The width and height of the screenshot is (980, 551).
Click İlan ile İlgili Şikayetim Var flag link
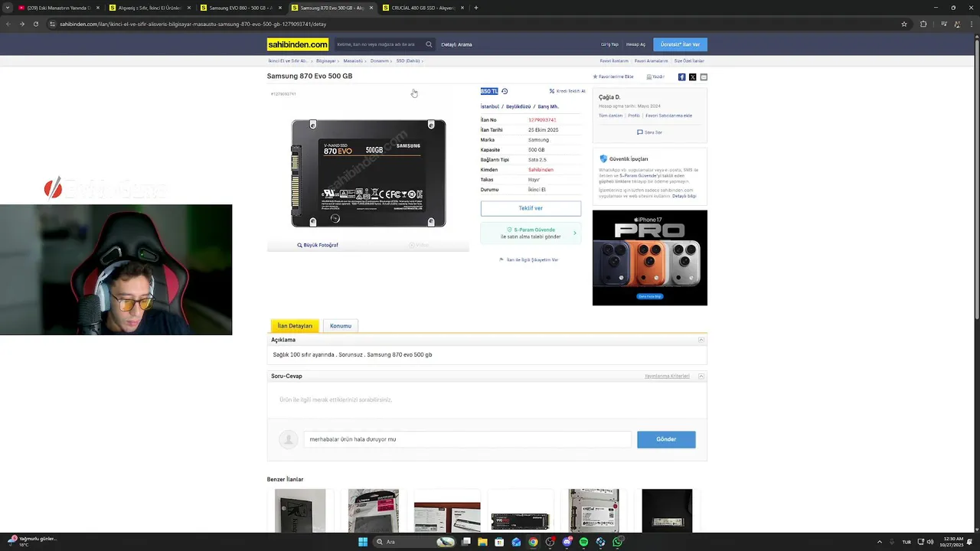[x=529, y=259]
